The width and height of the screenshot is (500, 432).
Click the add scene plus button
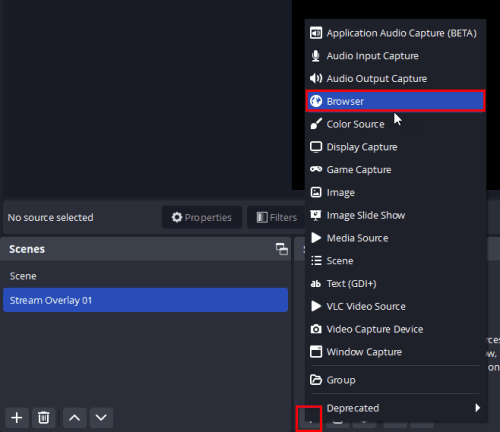(x=17, y=418)
